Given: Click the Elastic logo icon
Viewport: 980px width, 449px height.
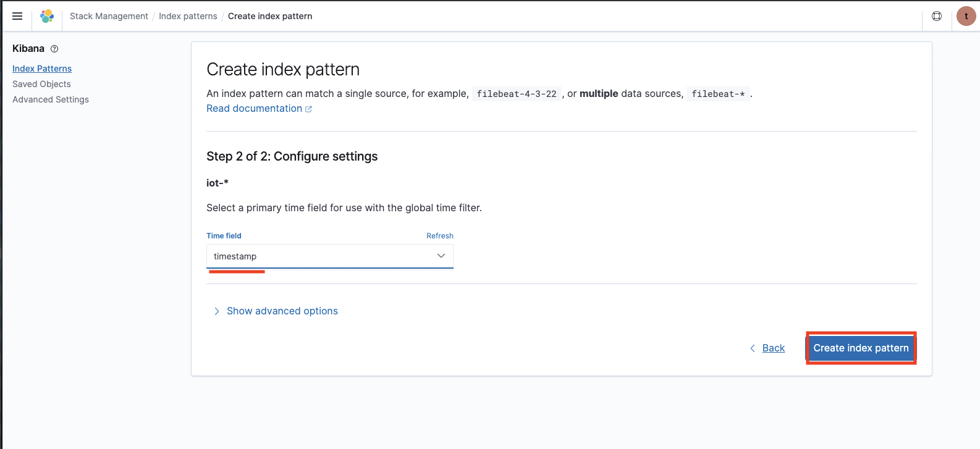Looking at the screenshot, I should [x=47, y=16].
